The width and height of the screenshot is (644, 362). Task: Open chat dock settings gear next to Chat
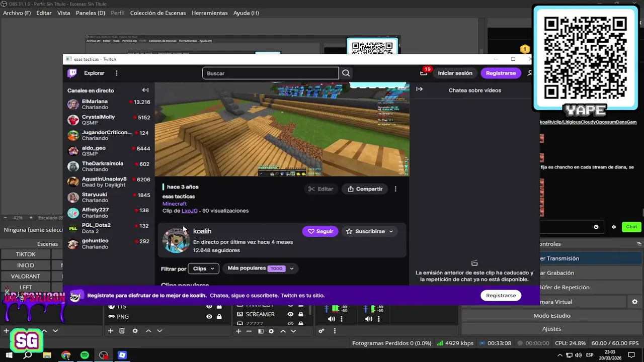pyautogui.click(x=613, y=227)
